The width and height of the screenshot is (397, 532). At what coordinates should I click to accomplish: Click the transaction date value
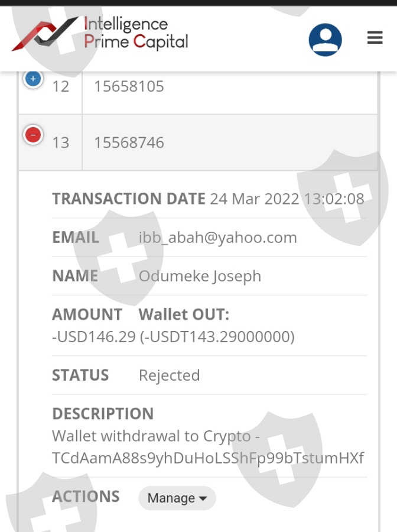[287, 199]
